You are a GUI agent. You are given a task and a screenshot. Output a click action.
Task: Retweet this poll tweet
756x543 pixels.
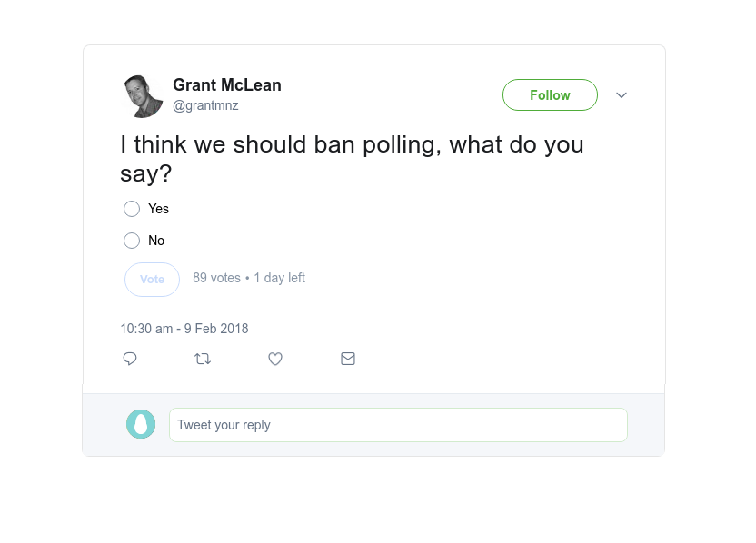coord(203,359)
